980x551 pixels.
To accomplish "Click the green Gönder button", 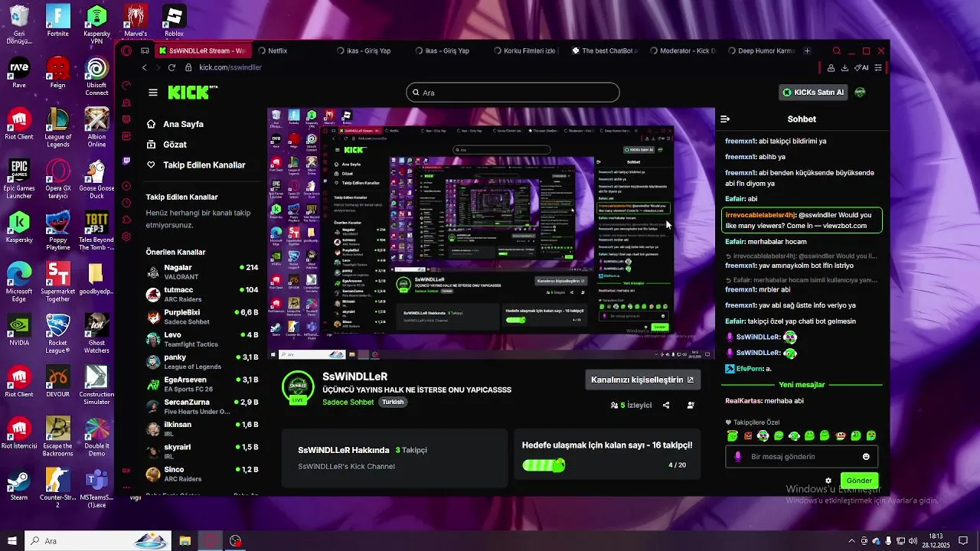I will click(859, 481).
